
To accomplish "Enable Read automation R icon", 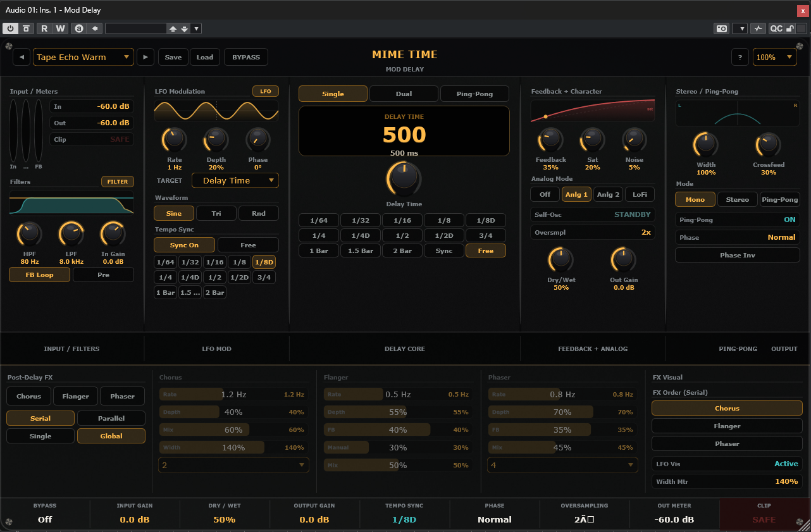I will coord(44,28).
